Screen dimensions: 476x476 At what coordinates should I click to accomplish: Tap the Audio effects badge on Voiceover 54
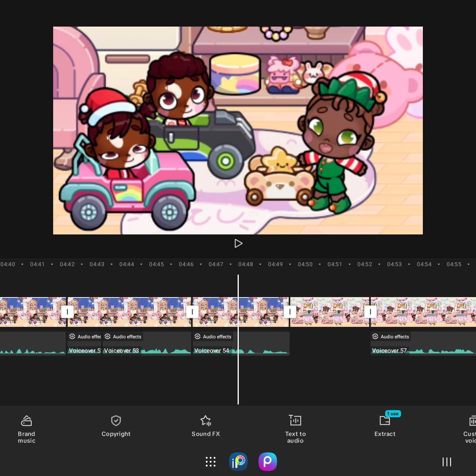point(213,337)
